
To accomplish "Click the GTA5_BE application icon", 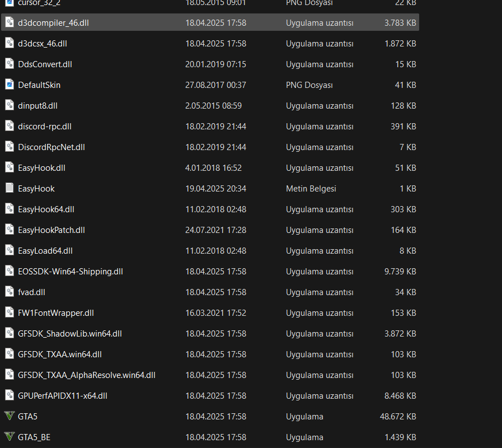I will (9, 437).
